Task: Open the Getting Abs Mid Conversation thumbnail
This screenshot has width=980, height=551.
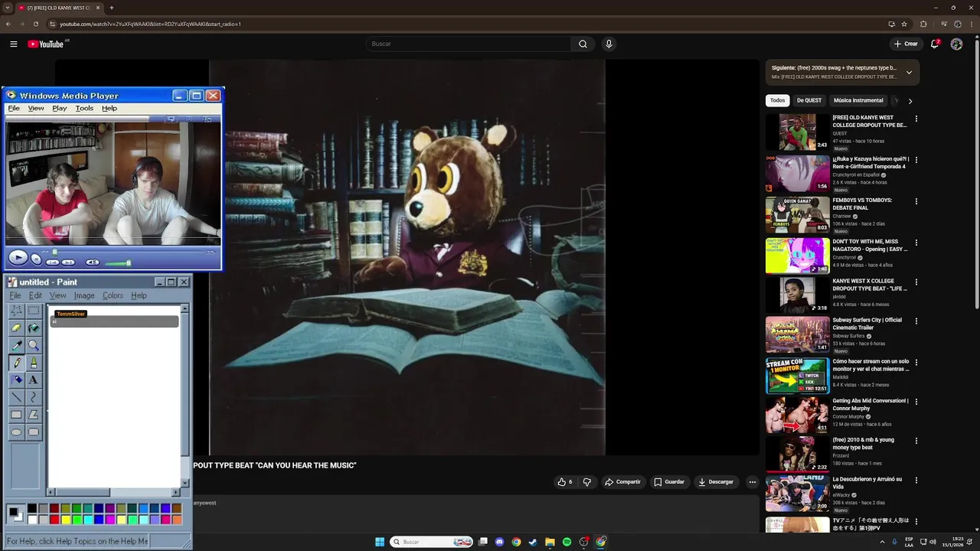Action: point(797,414)
